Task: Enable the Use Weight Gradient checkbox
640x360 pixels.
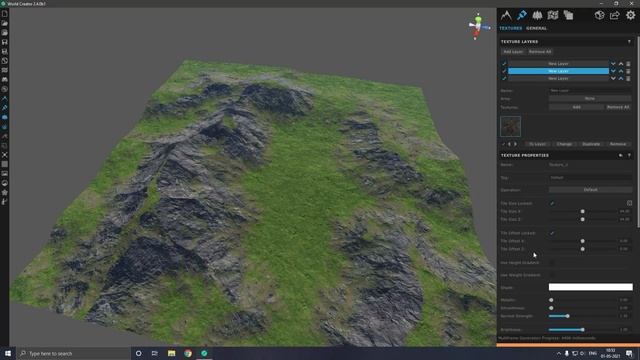Action: (x=552, y=275)
